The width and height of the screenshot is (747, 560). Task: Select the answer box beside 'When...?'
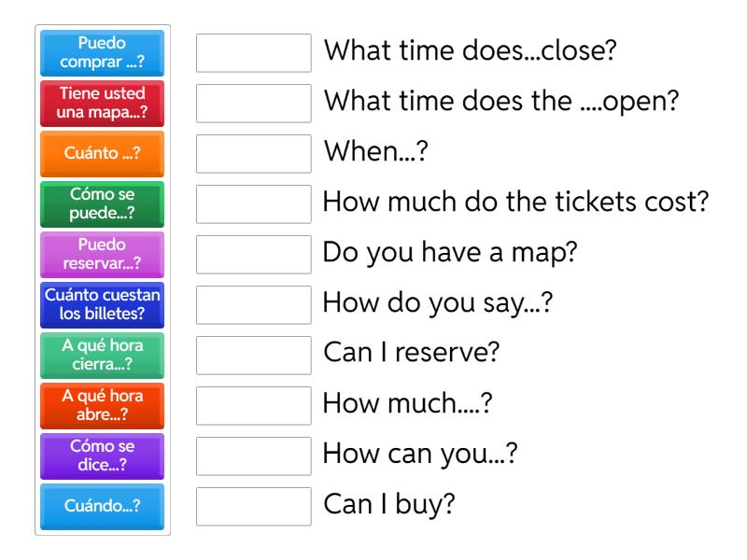(253, 154)
